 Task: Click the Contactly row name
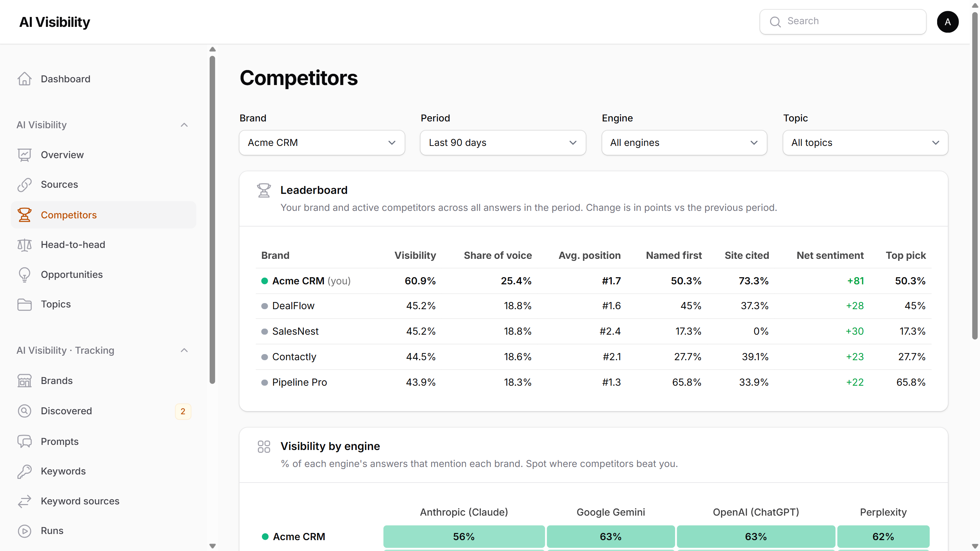coord(294,357)
